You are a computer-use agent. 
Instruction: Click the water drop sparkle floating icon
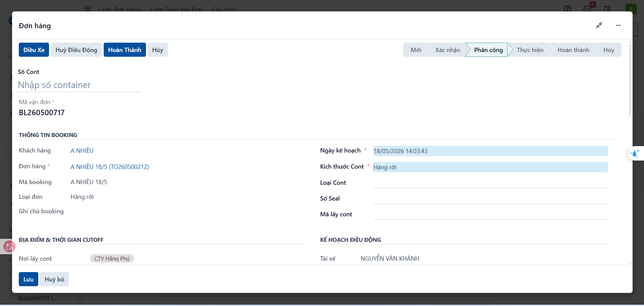click(635, 154)
